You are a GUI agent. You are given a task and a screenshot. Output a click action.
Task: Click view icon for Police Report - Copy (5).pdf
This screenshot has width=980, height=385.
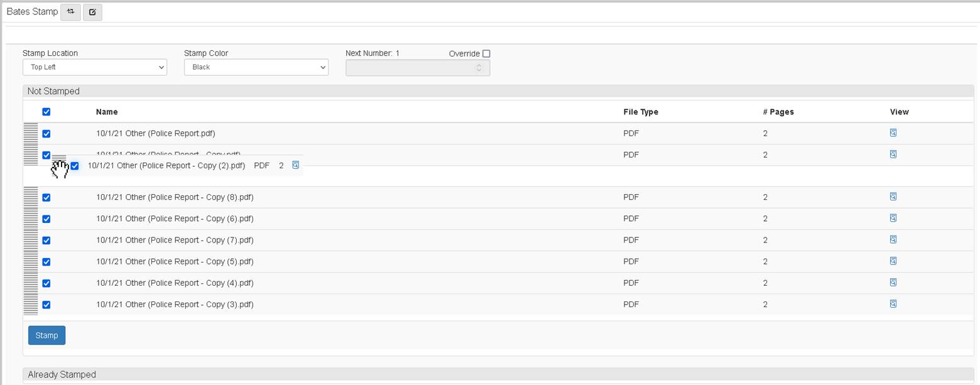[x=893, y=261]
